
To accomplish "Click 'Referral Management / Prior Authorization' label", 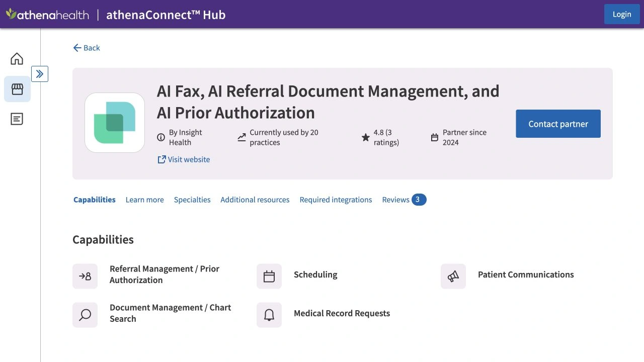I will pos(165,275).
